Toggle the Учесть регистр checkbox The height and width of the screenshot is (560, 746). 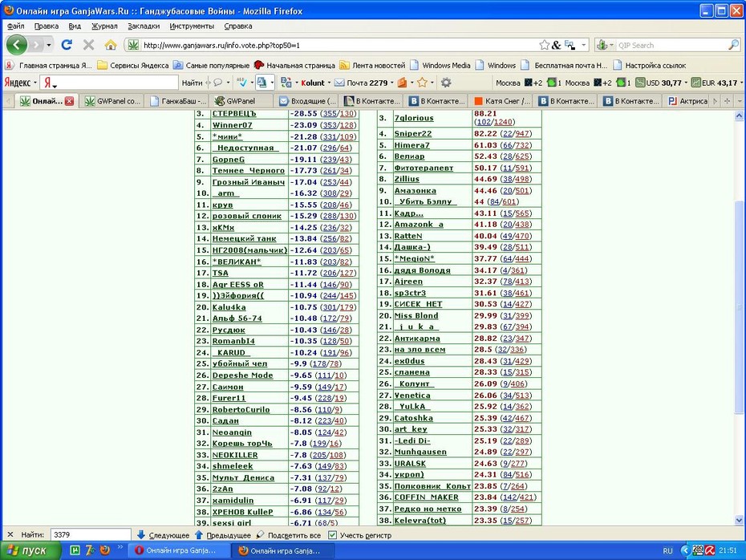[x=333, y=535]
